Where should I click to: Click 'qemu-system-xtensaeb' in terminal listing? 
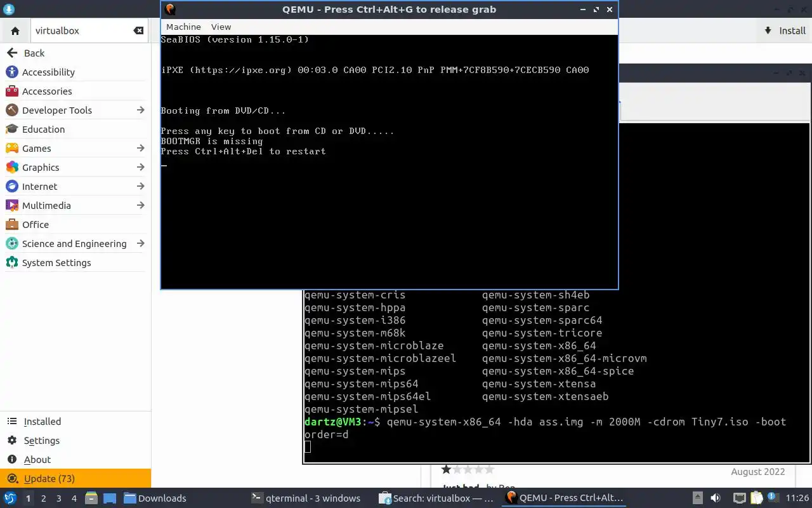pos(546,396)
